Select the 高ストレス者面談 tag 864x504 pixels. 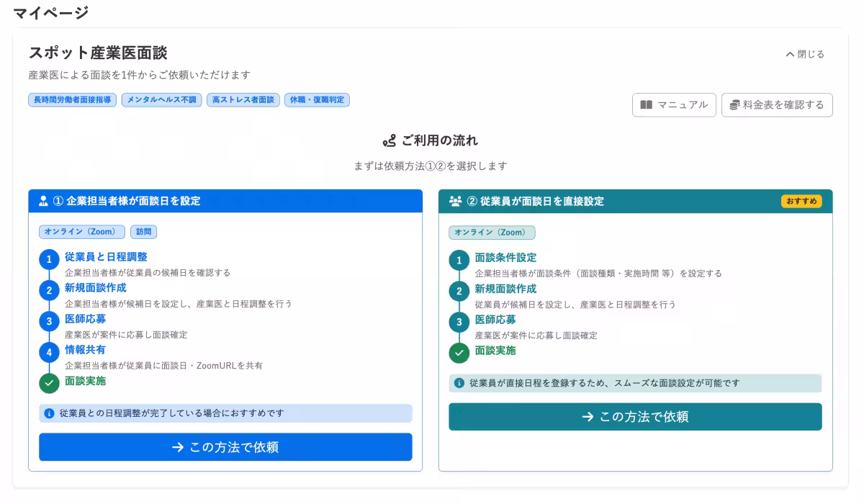[x=243, y=100]
